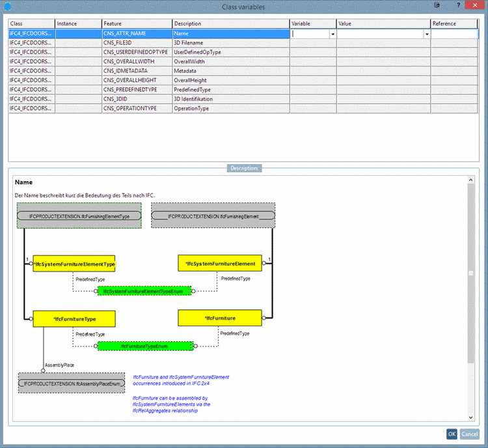Close the Class variables dialog

[475, 5]
